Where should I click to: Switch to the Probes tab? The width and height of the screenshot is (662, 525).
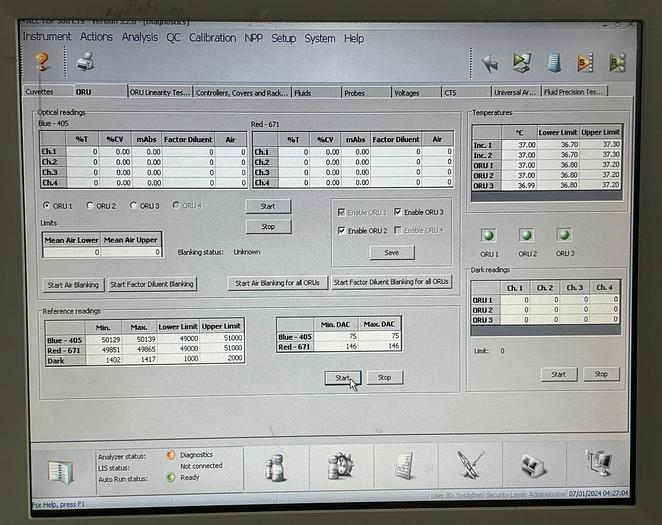(366, 92)
